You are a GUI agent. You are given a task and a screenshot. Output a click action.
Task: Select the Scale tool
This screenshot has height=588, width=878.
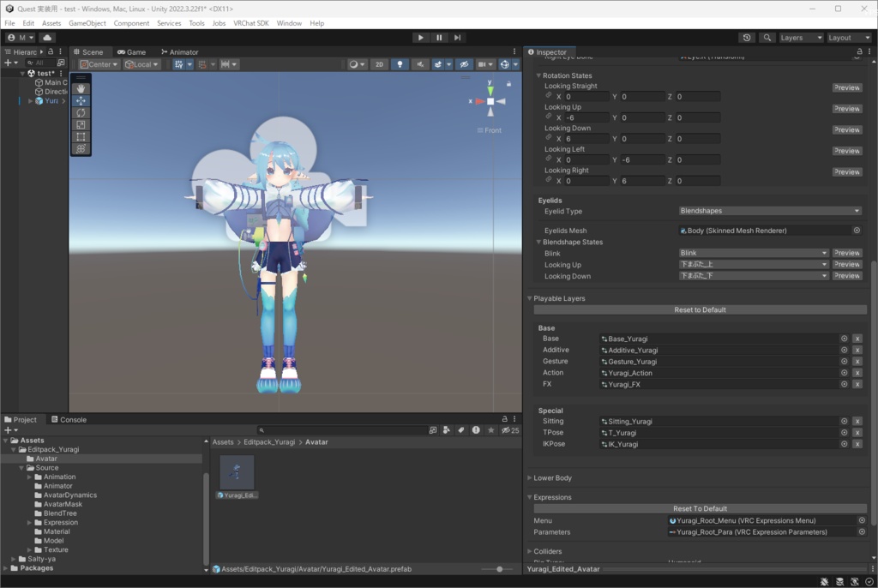tap(81, 125)
